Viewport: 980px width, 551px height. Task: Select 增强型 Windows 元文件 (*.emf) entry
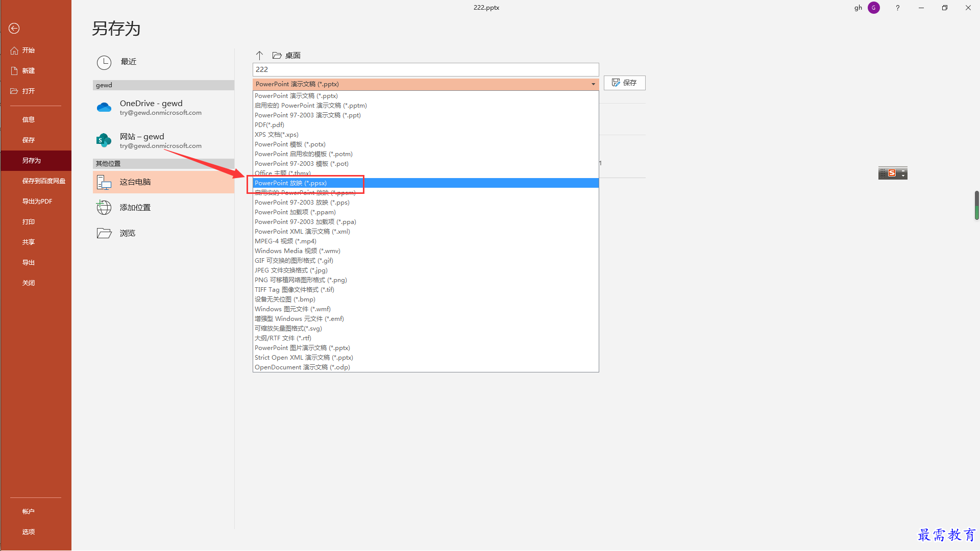pyautogui.click(x=426, y=319)
